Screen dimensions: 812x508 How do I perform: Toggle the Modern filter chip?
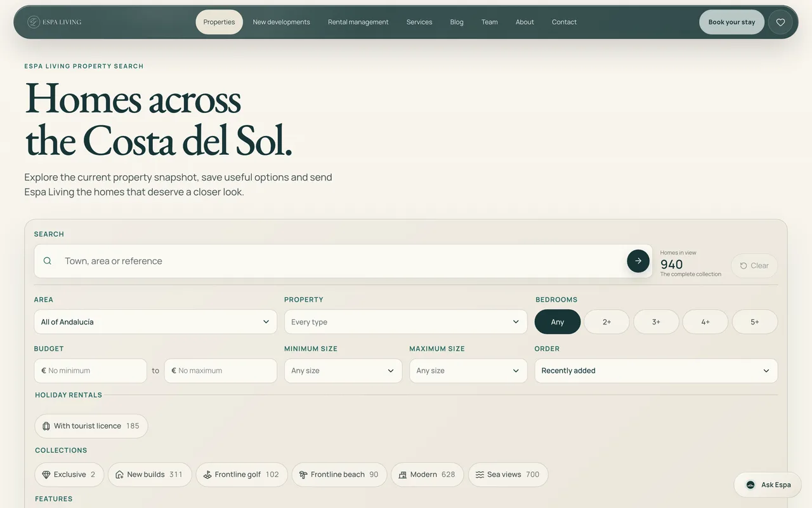coord(428,474)
